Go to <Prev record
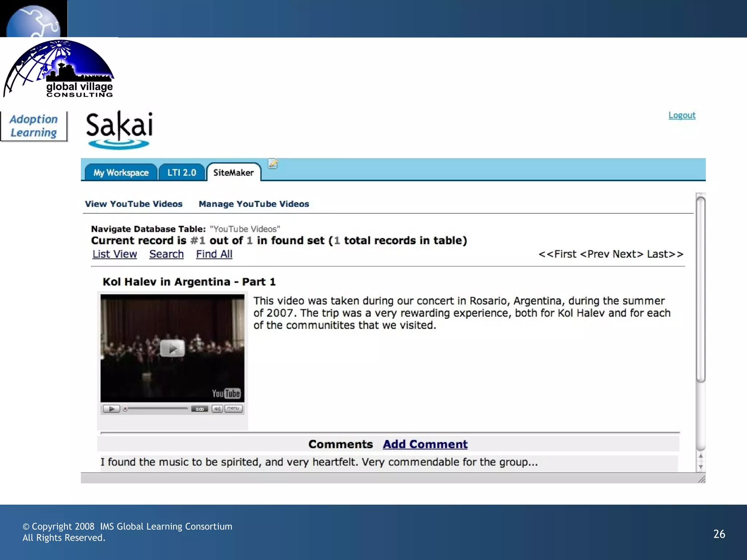The image size is (747, 560). point(595,254)
